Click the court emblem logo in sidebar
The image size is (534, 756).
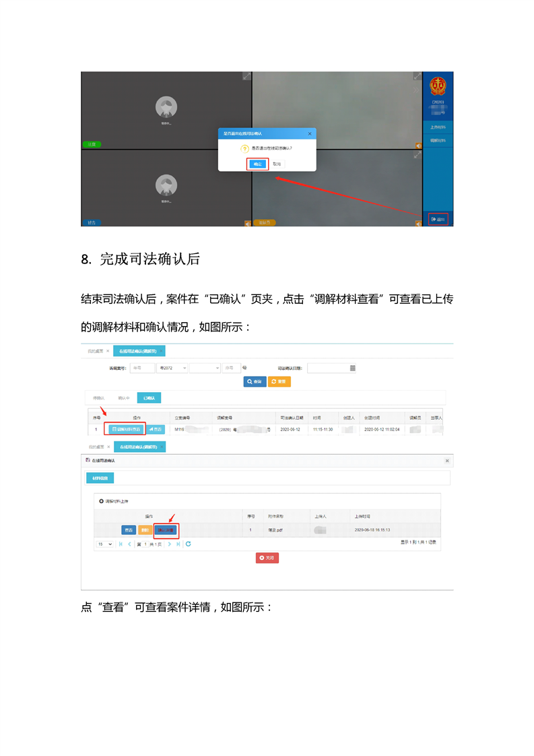click(438, 86)
